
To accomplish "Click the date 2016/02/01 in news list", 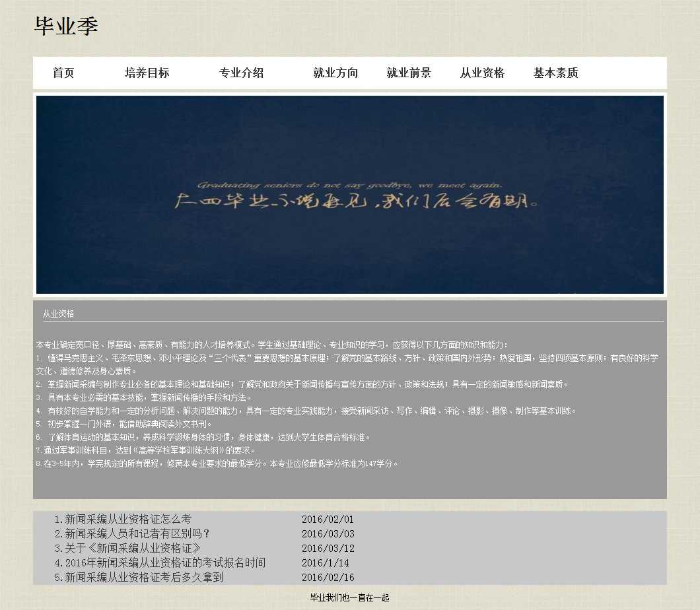I will (x=328, y=520).
